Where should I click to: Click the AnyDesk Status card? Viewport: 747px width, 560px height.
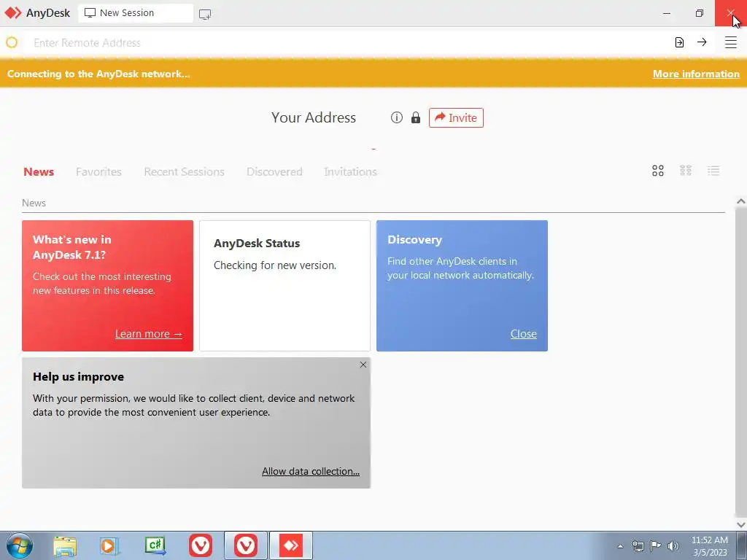point(285,286)
